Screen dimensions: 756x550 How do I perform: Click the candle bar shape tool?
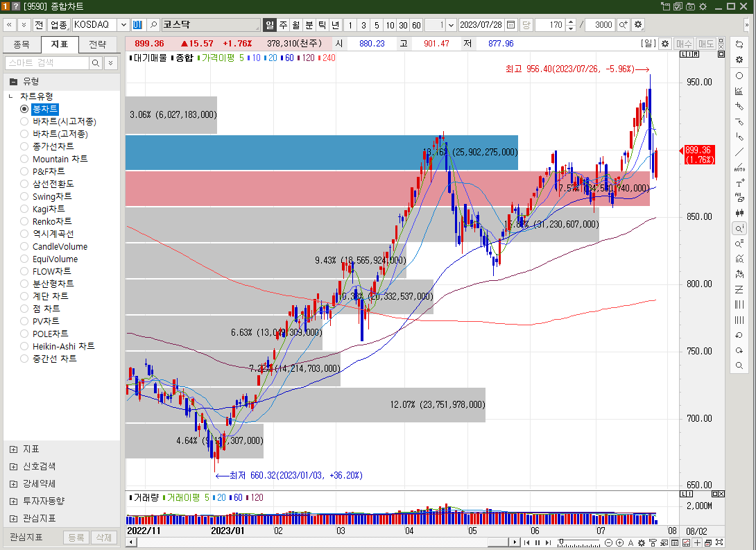[x=739, y=213]
